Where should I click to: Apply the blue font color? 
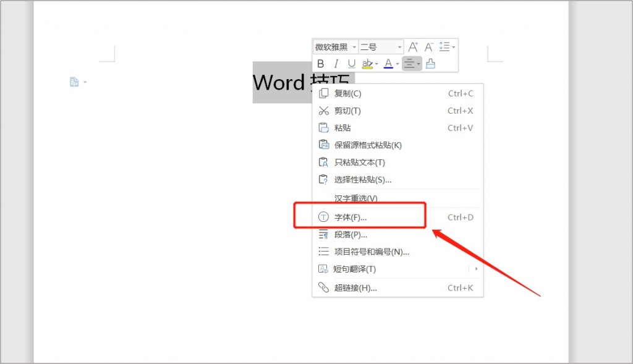(388, 64)
